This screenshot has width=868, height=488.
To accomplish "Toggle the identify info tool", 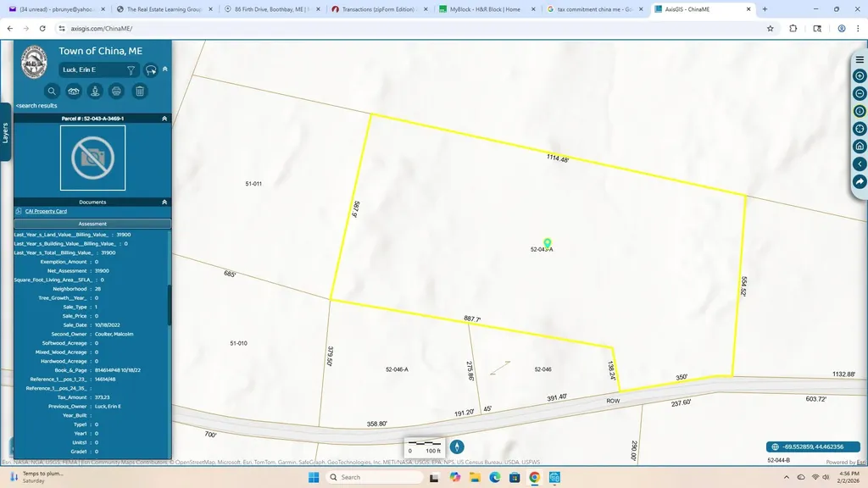I will (x=860, y=111).
